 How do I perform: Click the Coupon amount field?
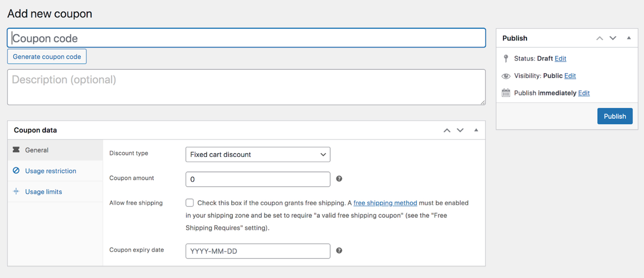coord(258,179)
